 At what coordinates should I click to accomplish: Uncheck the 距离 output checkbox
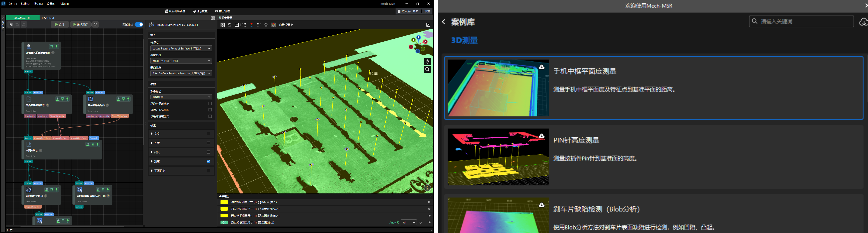209,162
